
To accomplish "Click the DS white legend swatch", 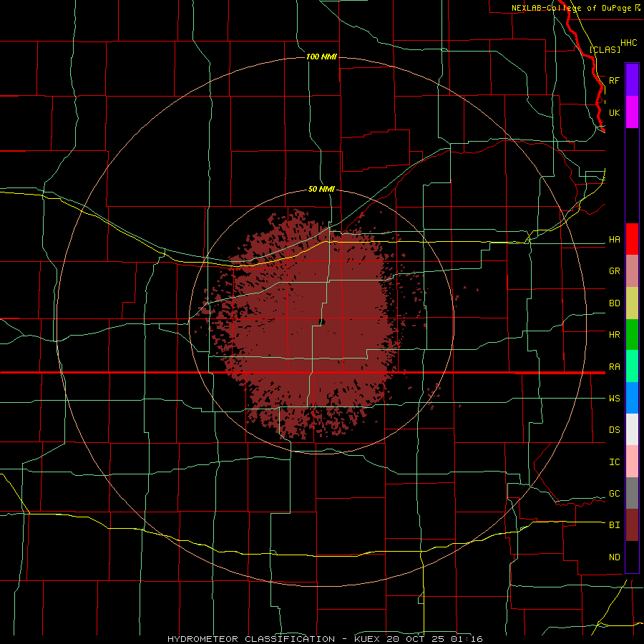I will tap(632, 429).
